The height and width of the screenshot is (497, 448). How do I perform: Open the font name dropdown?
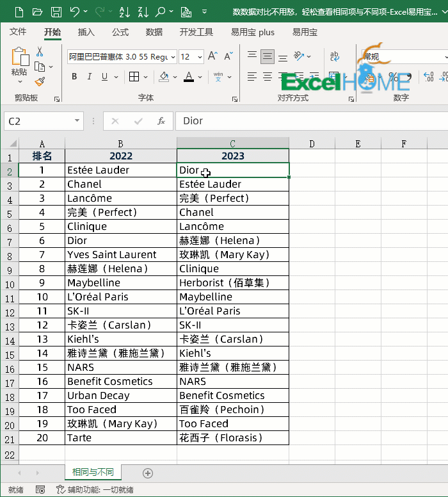click(x=173, y=57)
